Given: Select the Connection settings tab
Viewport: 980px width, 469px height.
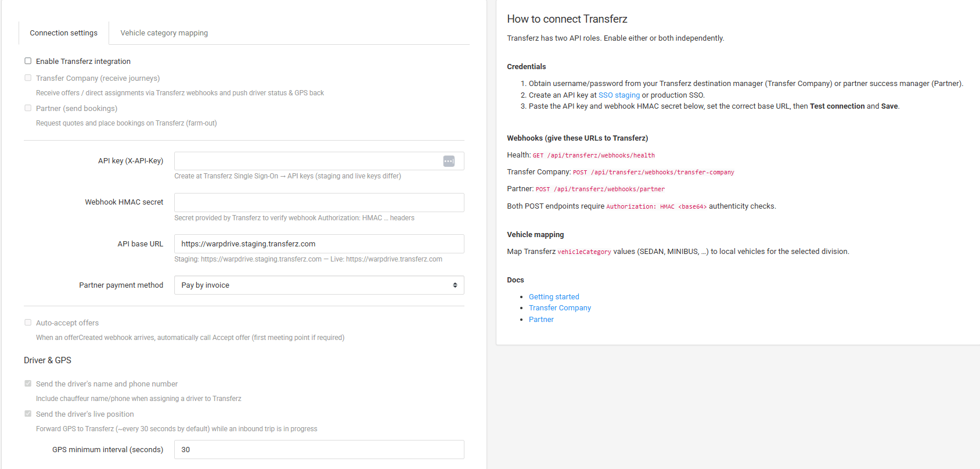Looking at the screenshot, I should coord(64,33).
